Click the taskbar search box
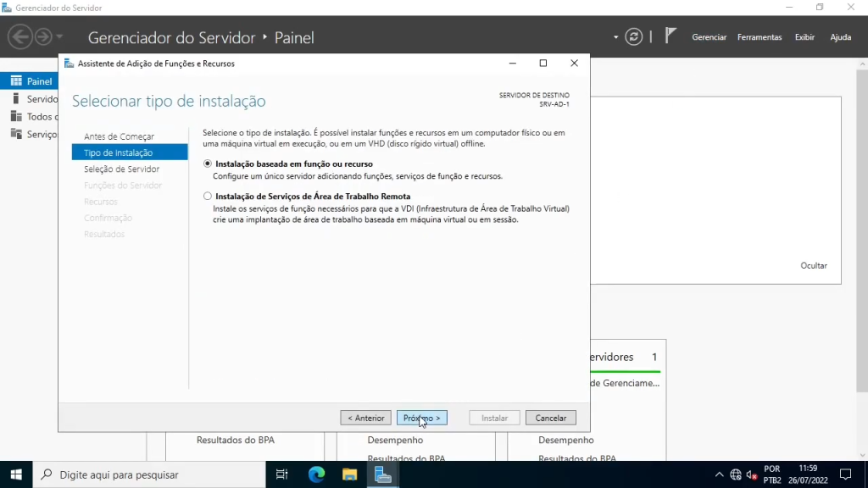Screen dimensions: 868x488 point(149,474)
